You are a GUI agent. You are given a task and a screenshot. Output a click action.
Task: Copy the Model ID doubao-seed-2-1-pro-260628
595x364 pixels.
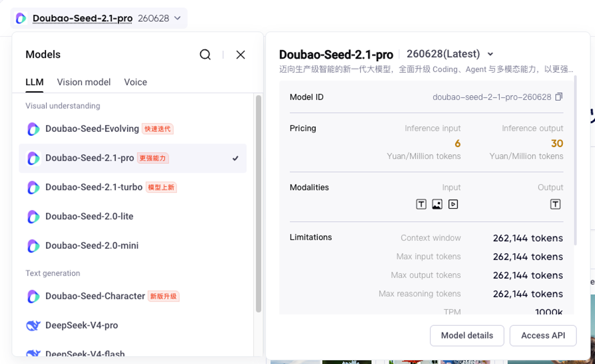(559, 97)
